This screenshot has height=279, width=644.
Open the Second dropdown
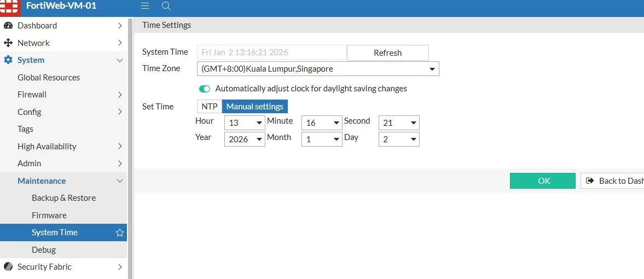click(399, 123)
